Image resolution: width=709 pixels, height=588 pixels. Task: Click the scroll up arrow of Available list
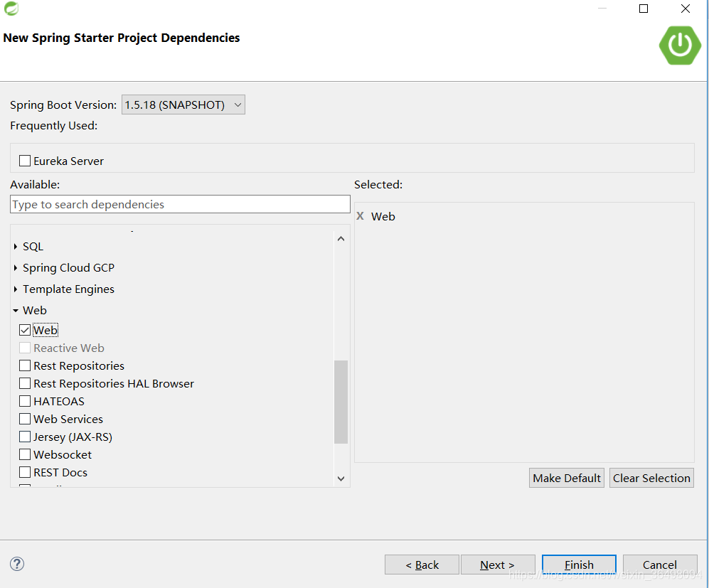click(x=341, y=239)
